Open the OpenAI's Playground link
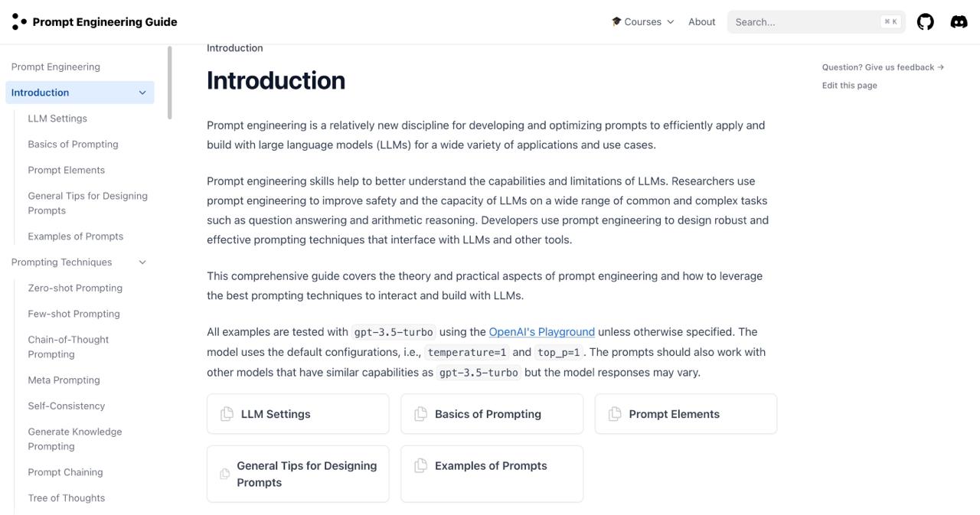 click(541, 331)
